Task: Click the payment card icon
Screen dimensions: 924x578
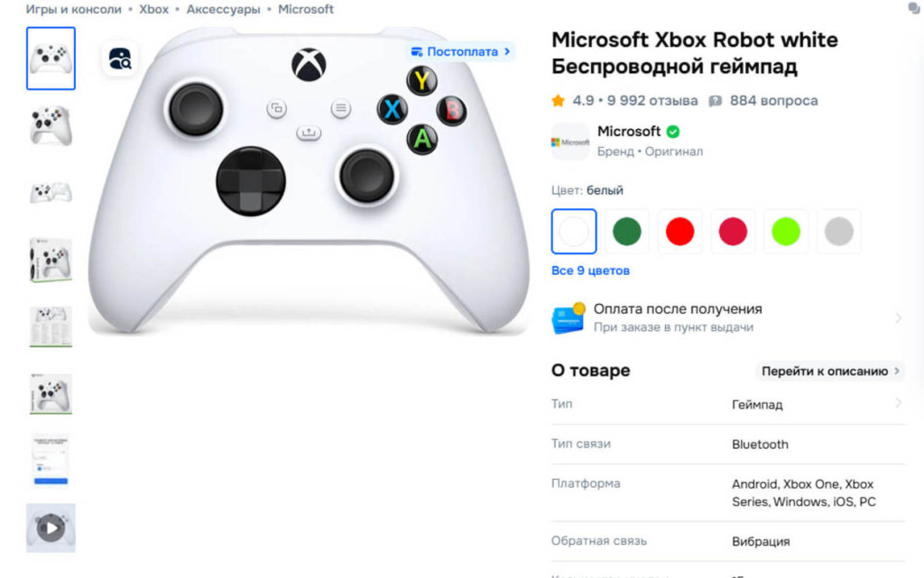Action: 568,317
